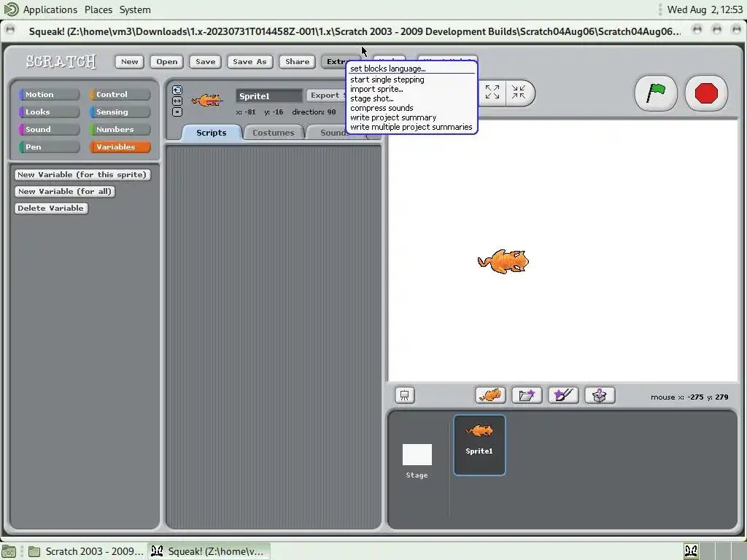This screenshot has height=560, width=747.
Task: Click the Save button
Action: click(x=205, y=61)
